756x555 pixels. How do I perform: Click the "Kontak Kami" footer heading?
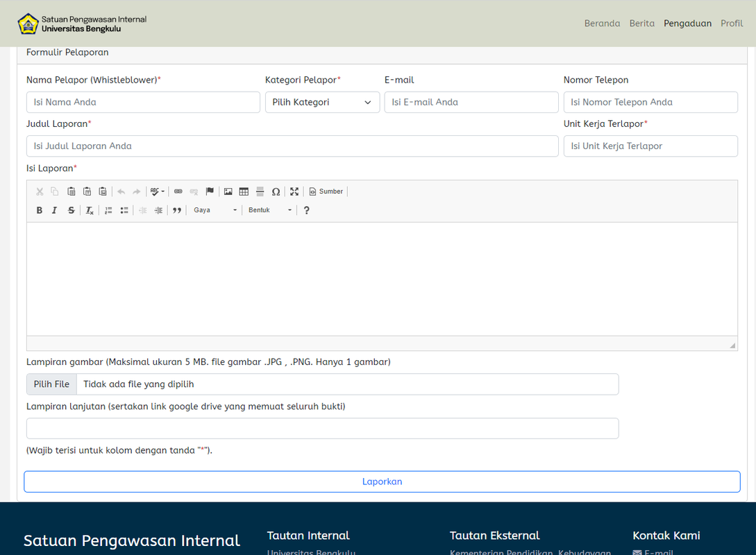click(x=666, y=536)
